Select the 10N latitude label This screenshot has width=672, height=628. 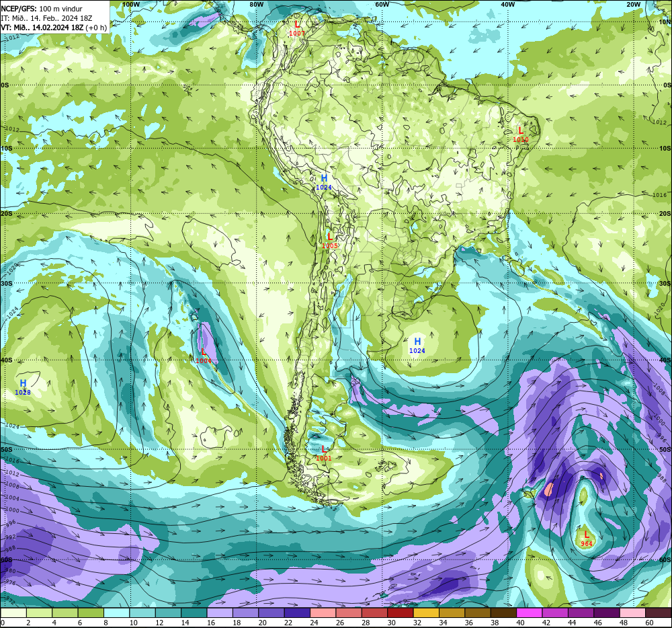coord(665,22)
